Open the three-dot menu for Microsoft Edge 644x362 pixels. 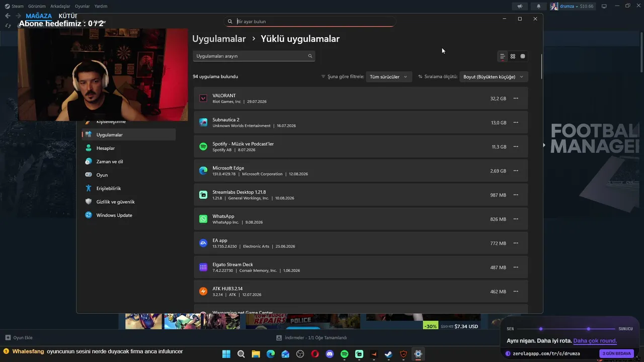click(515, 171)
